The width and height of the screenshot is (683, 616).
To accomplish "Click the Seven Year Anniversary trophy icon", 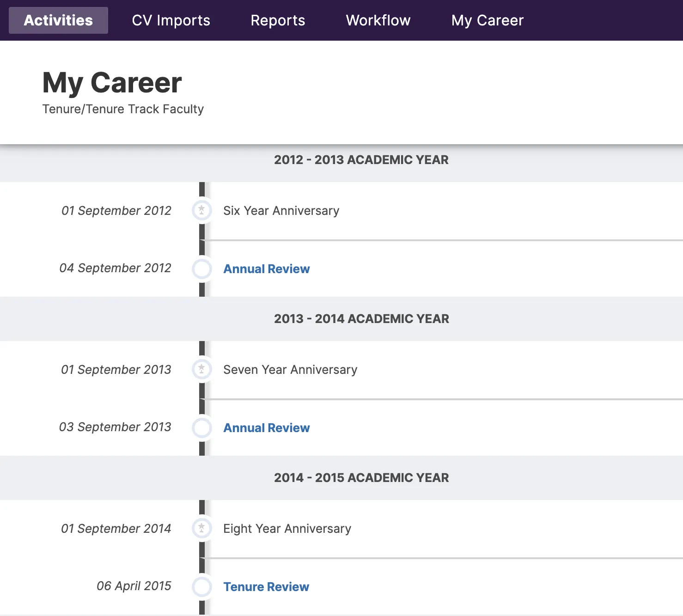I will (202, 369).
